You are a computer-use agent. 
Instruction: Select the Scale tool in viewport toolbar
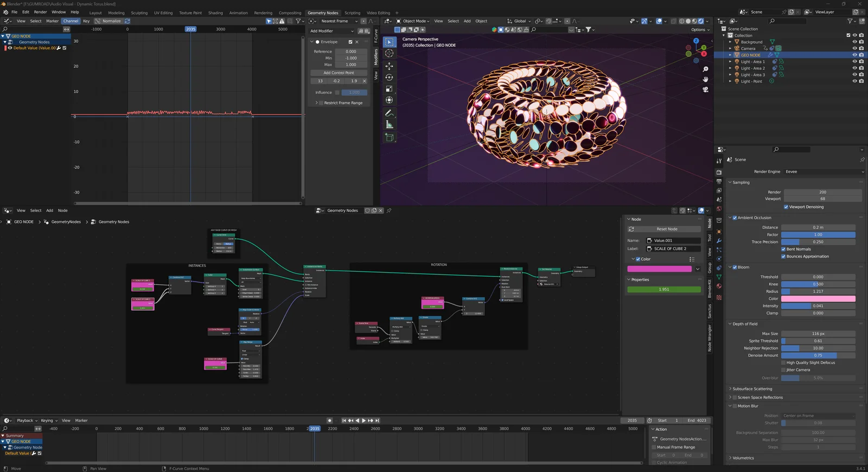(390, 89)
